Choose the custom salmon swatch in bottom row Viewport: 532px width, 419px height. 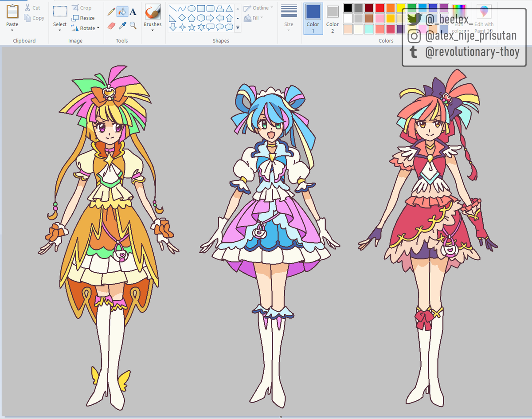click(380, 29)
